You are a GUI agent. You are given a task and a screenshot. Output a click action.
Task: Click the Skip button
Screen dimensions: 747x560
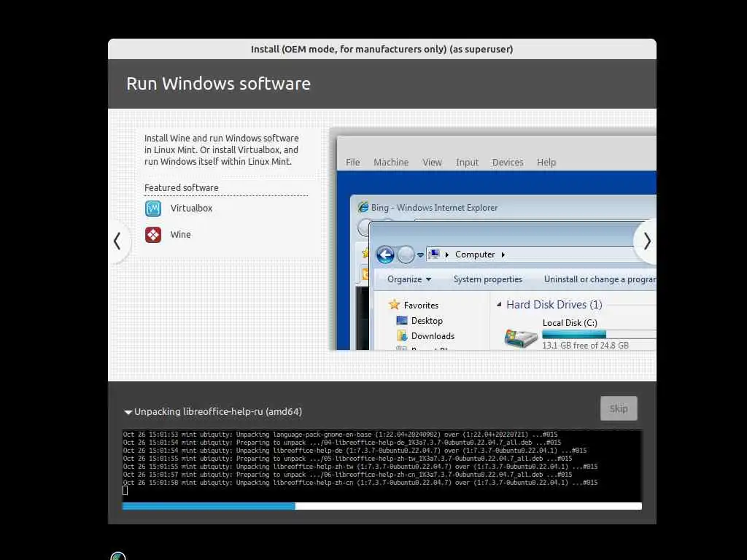tap(619, 408)
